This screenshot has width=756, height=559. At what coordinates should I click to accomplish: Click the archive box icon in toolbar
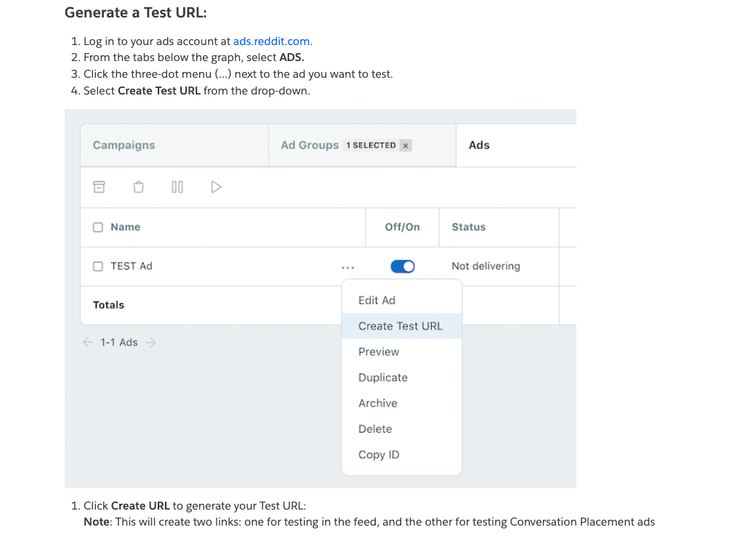99,187
